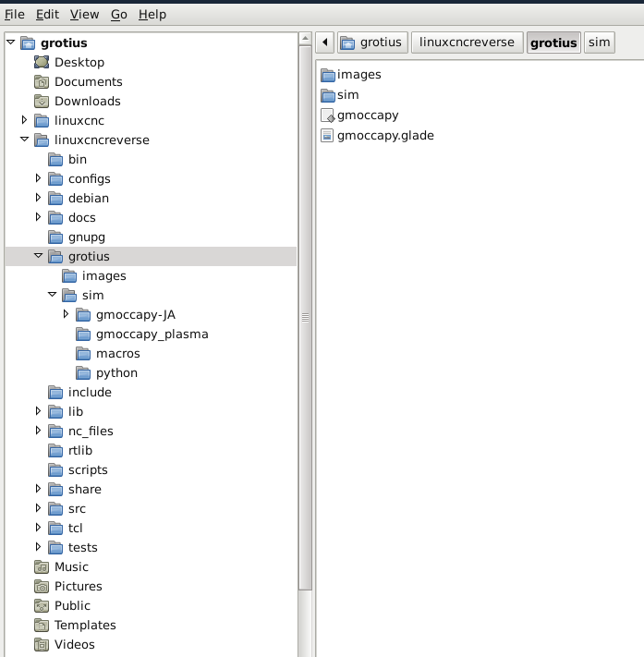The width and height of the screenshot is (644, 657).
Task: Open the Go menu
Action: (118, 14)
